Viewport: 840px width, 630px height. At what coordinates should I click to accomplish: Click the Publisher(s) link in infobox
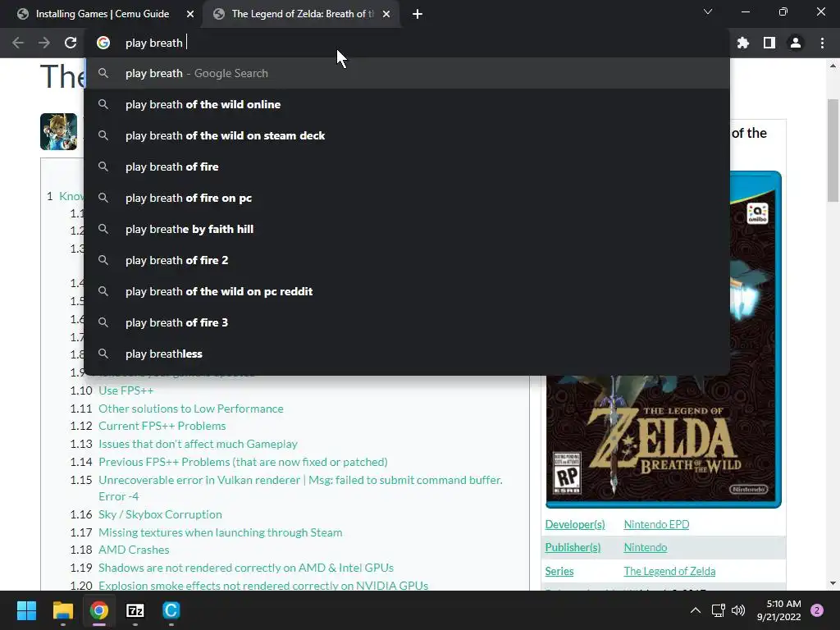(573, 547)
